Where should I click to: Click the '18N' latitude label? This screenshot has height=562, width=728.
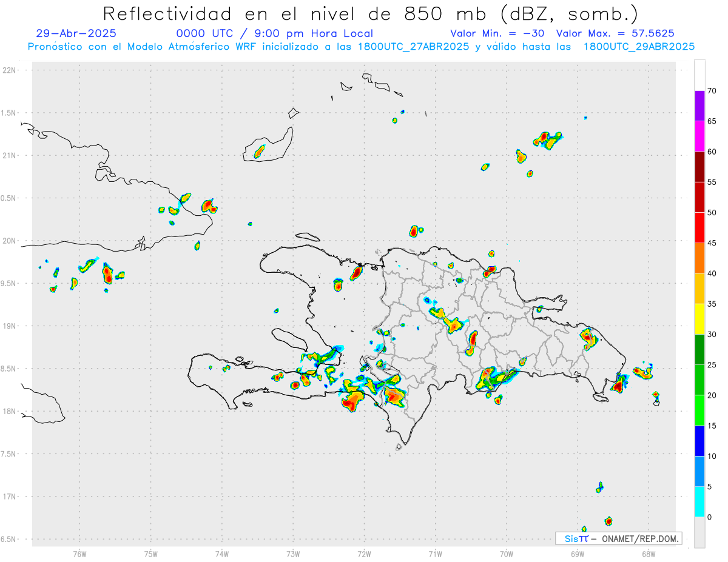click(9, 412)
